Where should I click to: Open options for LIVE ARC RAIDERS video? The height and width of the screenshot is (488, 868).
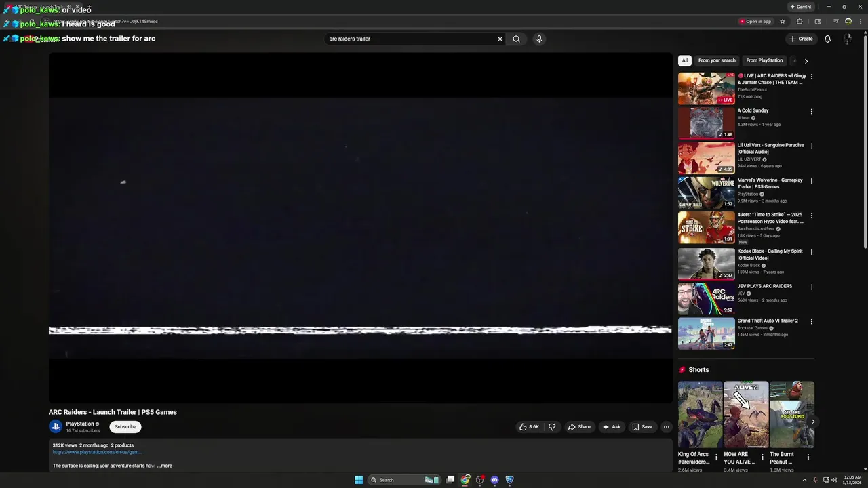[811, 77]
